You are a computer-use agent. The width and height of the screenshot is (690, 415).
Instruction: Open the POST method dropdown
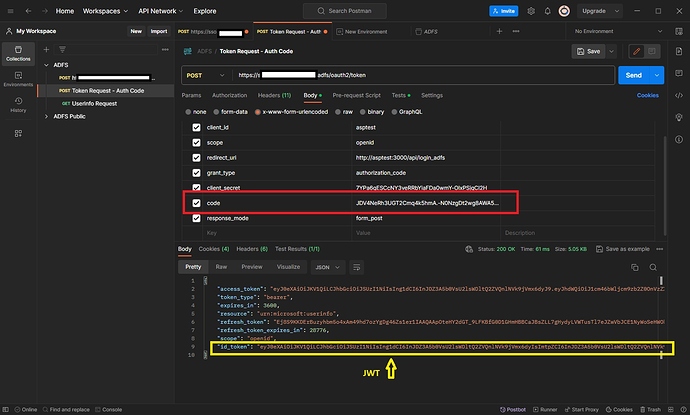[x=206, y=75]
